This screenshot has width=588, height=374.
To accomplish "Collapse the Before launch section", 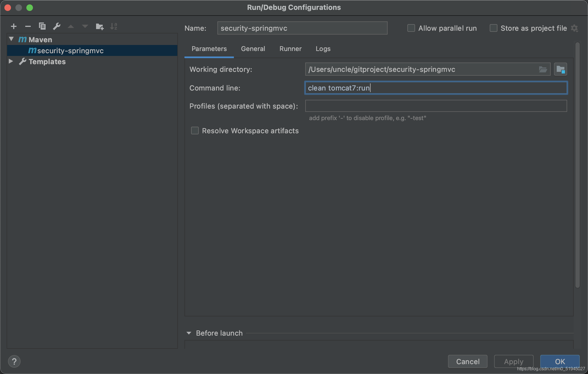I will [x=189, y=333].
